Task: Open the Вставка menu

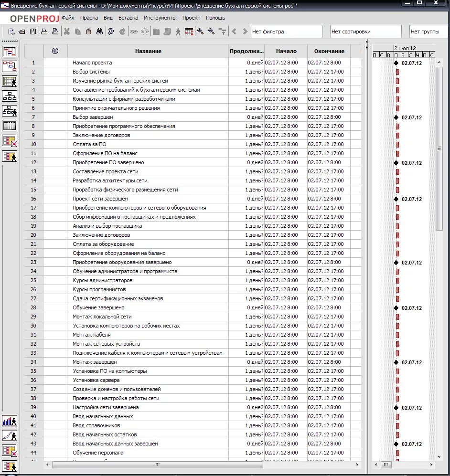Action: click(x=128, y=18)
